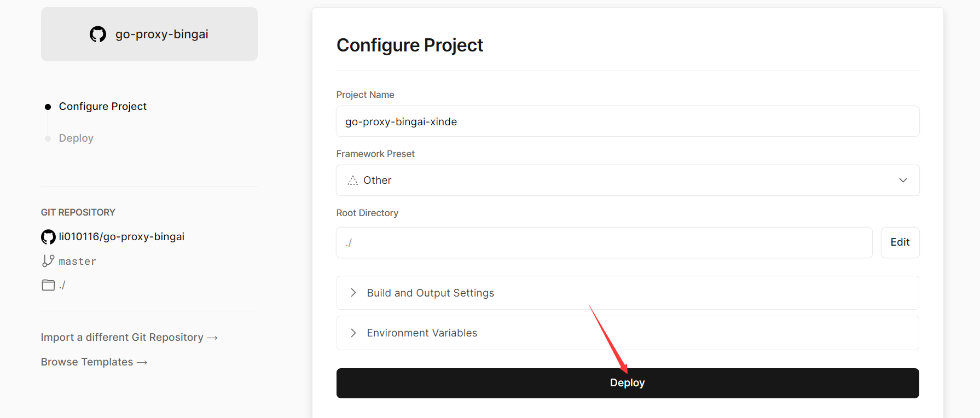Open Import a different Git Repository link
This screenshot has height=418, width=980.
coord(129,338)
